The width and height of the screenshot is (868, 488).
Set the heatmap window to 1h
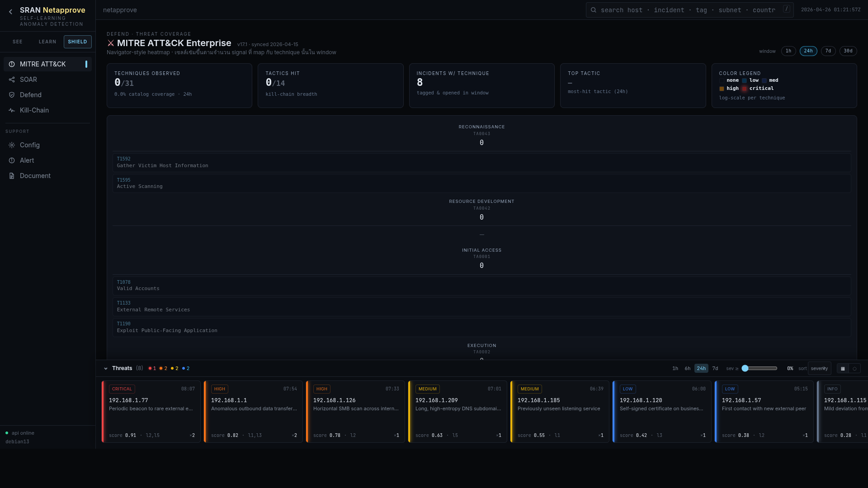coord(788,51)
